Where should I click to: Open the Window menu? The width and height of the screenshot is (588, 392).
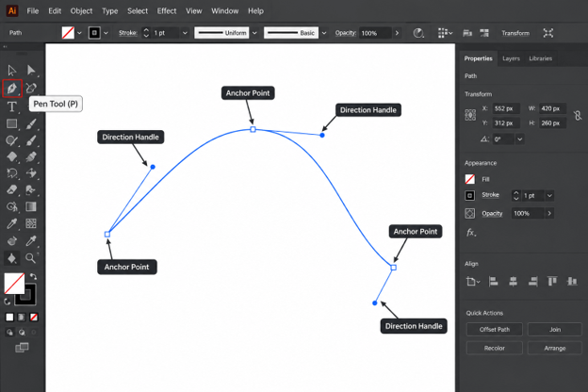(x=224, y=11)
